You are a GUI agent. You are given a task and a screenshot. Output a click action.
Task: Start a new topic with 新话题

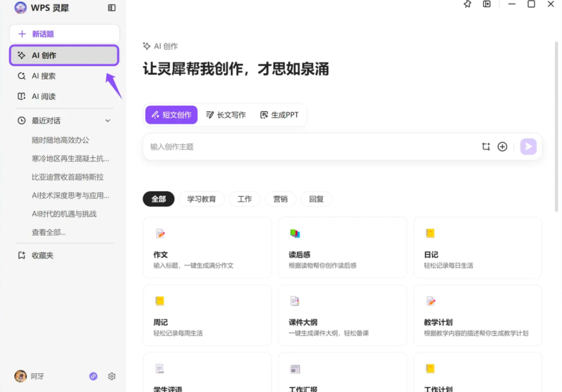click(x=64, y=34)
